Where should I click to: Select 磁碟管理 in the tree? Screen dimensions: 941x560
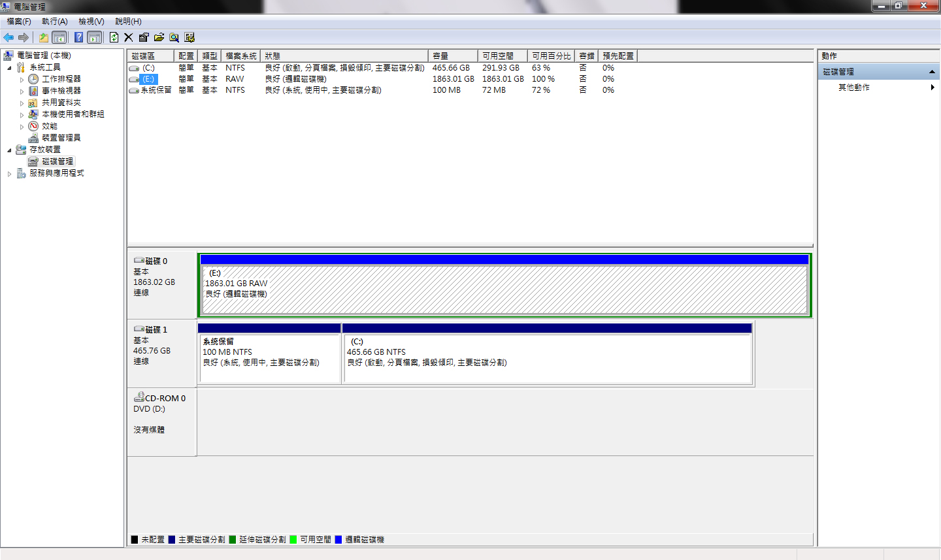[x=58, y=161]
